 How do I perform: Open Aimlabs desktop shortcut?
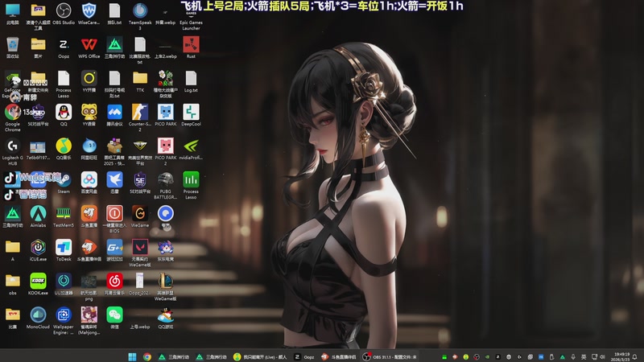[x=38, y=216]
